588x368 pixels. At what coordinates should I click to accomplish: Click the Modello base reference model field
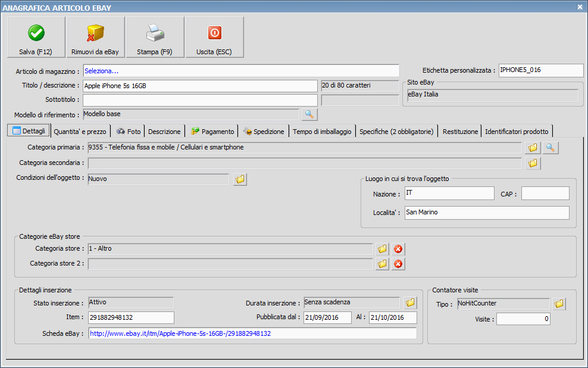click(191, 114)
